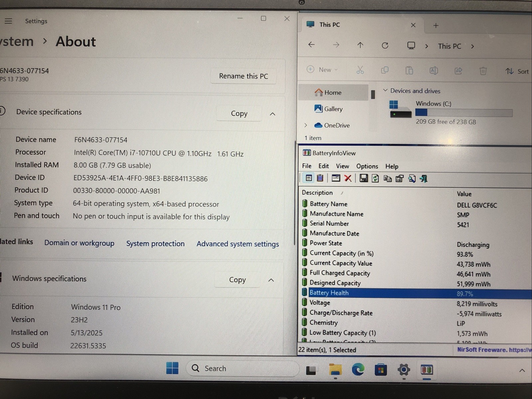Click the NirSoft Freeware link
The image size is (532, 399).
click(494, 350)
